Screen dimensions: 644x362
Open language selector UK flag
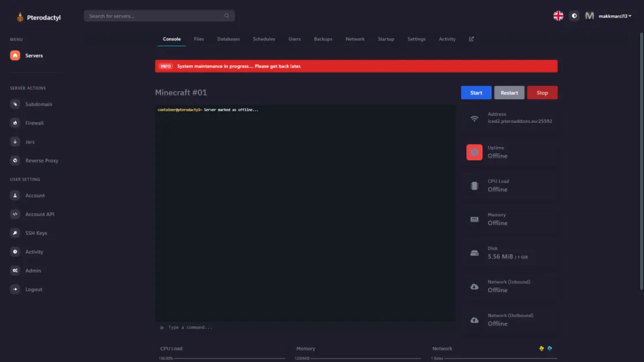click(558, 16)
